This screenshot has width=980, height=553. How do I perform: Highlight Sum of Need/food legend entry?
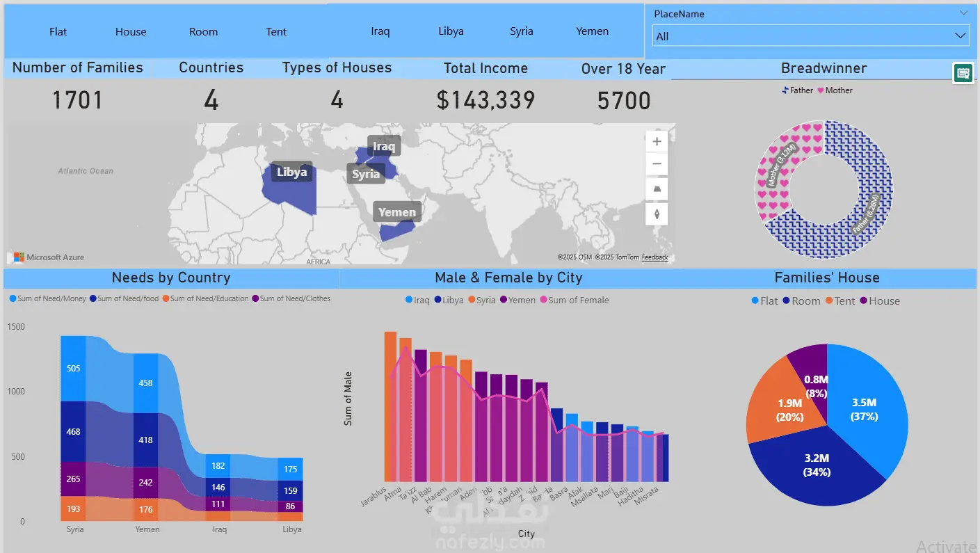(124, 299)
